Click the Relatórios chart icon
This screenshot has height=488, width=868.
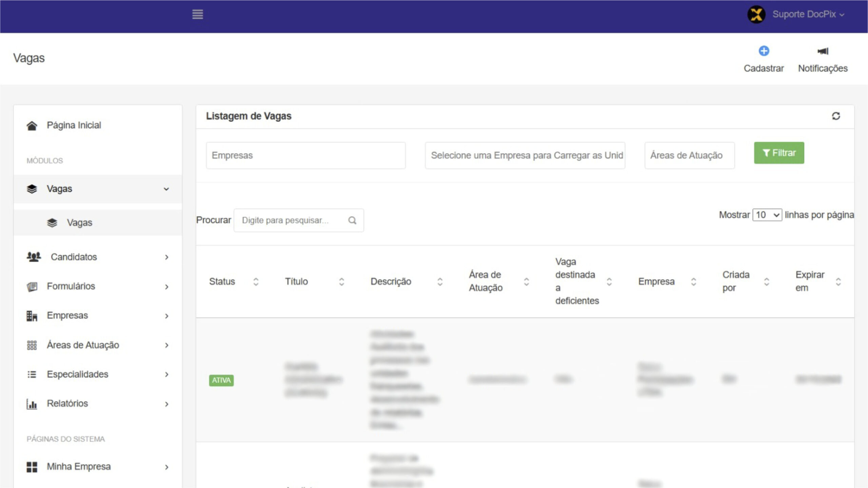pos(32,404)
